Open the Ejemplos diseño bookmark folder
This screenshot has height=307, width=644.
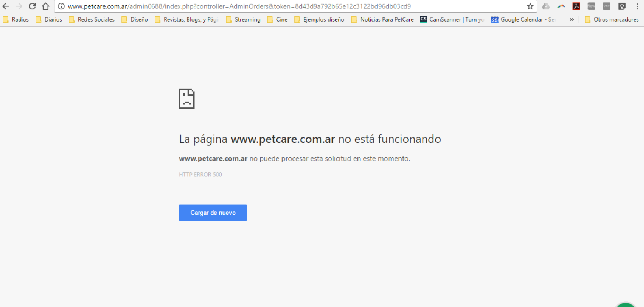click(x=319, y=20)
